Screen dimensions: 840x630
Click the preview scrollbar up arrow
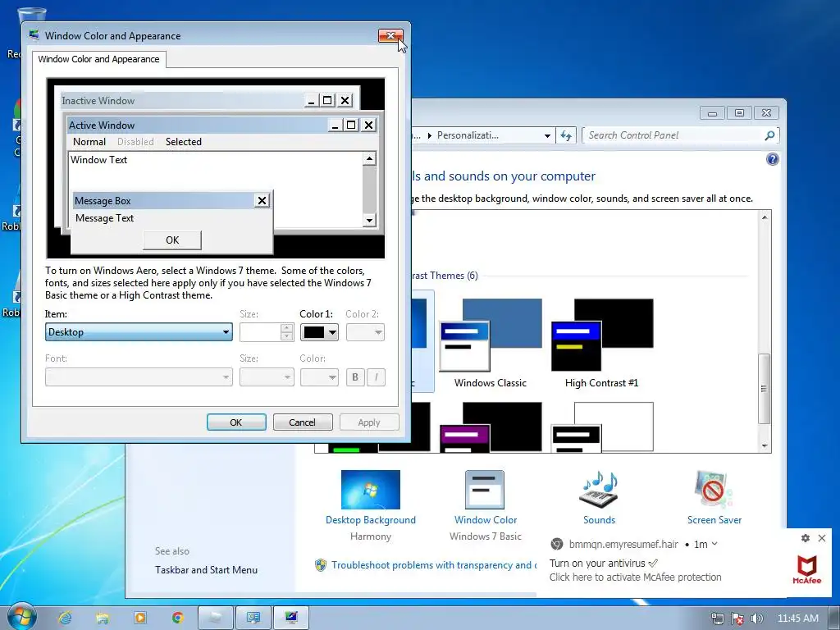tap(369, 158)
